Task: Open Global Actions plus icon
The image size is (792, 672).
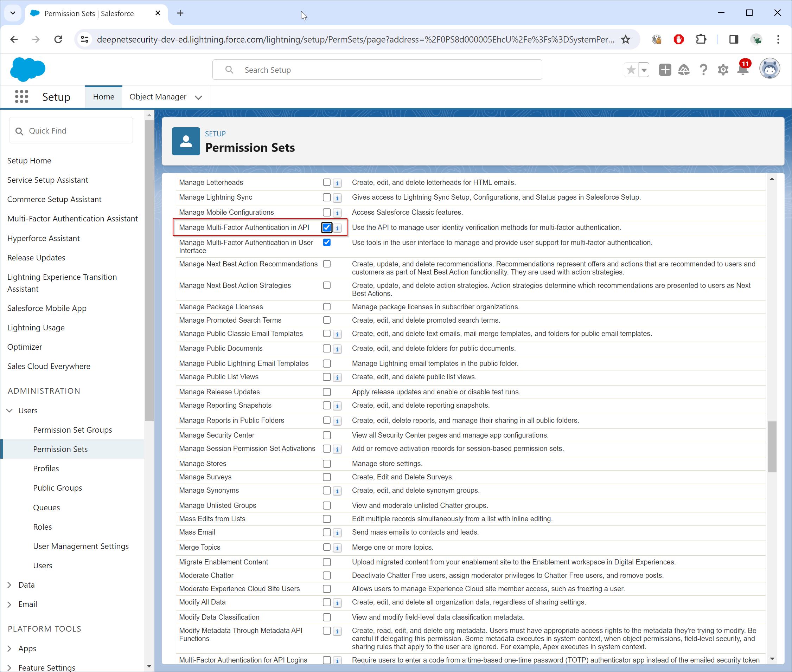Action: (665, 70)
